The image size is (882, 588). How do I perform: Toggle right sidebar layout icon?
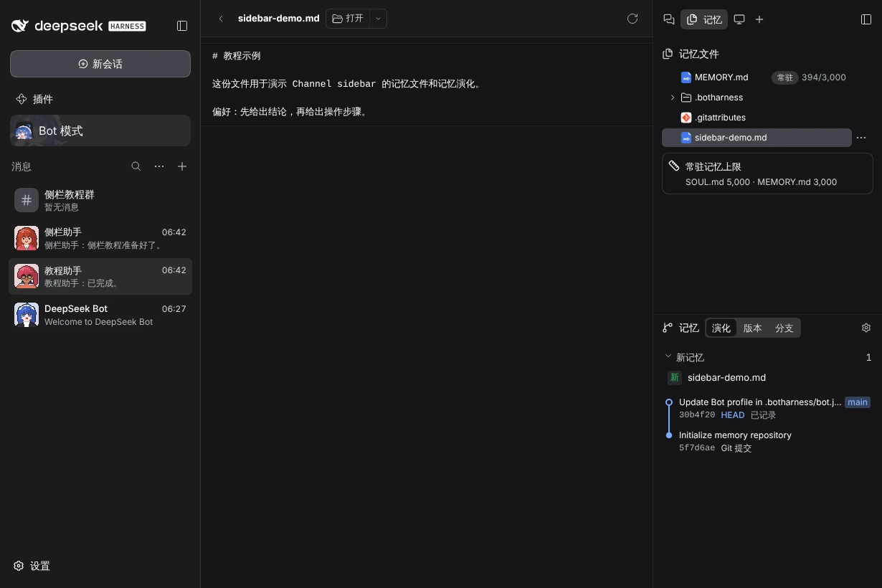click(866, 19)
